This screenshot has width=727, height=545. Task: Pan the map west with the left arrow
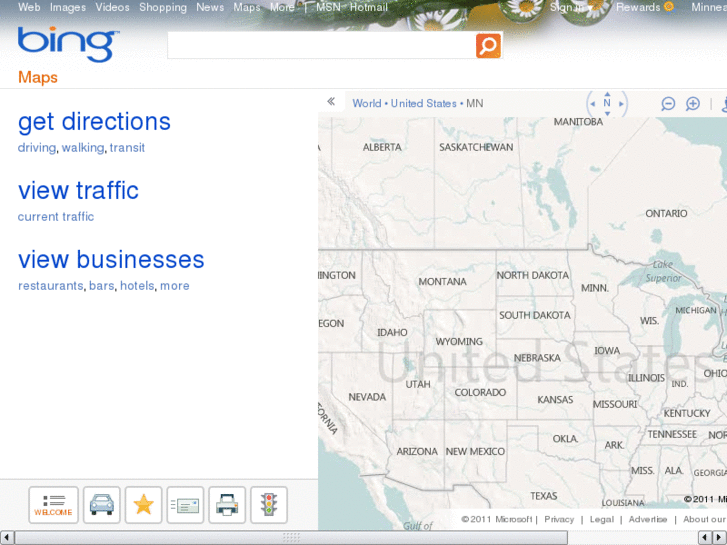(x=593, y=104)
